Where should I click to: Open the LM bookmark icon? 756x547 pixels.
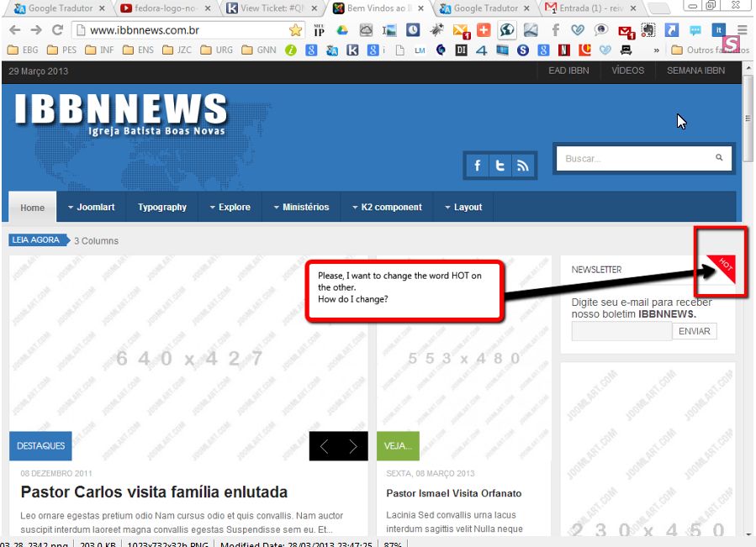pyautogui.click(x=420, y=50)
